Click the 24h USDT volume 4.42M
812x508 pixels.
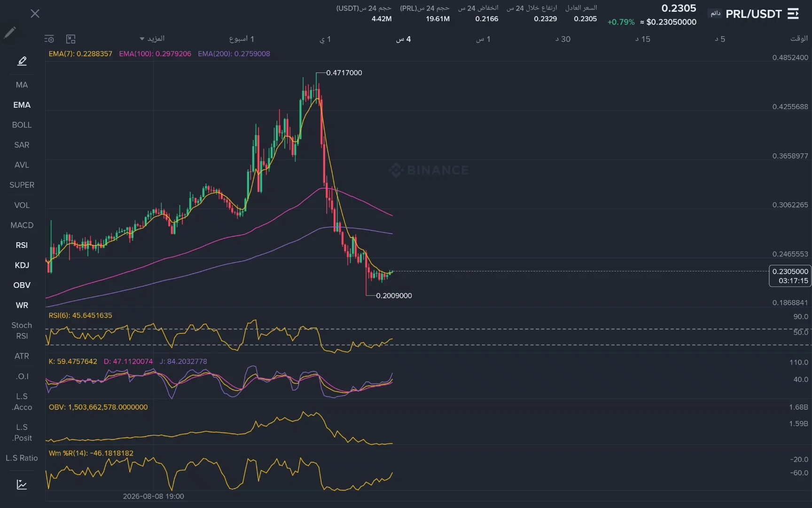point(381,19)
